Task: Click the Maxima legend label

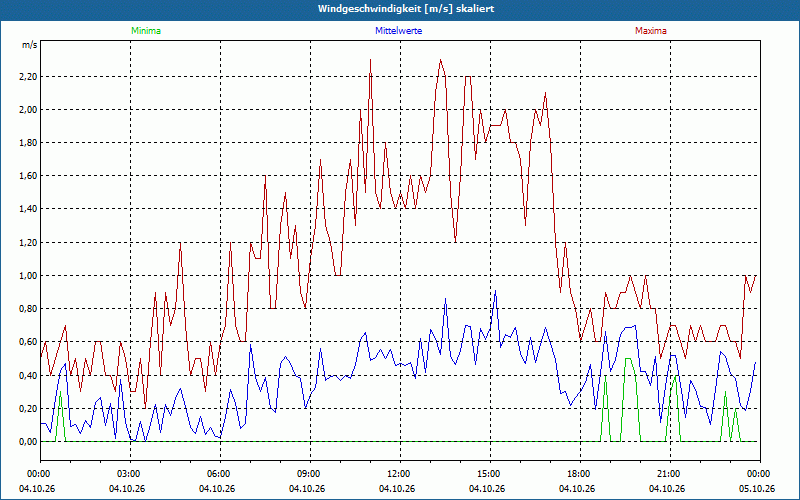Action: tap(651, 31)
